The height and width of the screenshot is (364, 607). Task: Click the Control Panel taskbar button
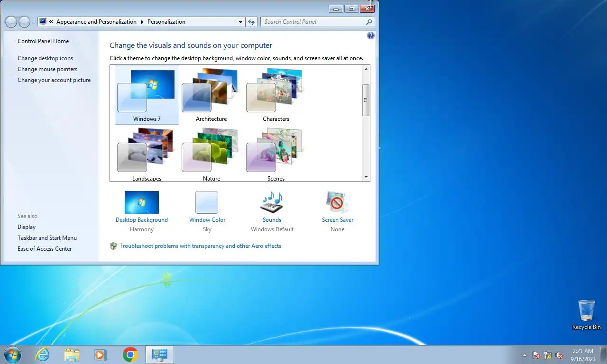point(159,355)
